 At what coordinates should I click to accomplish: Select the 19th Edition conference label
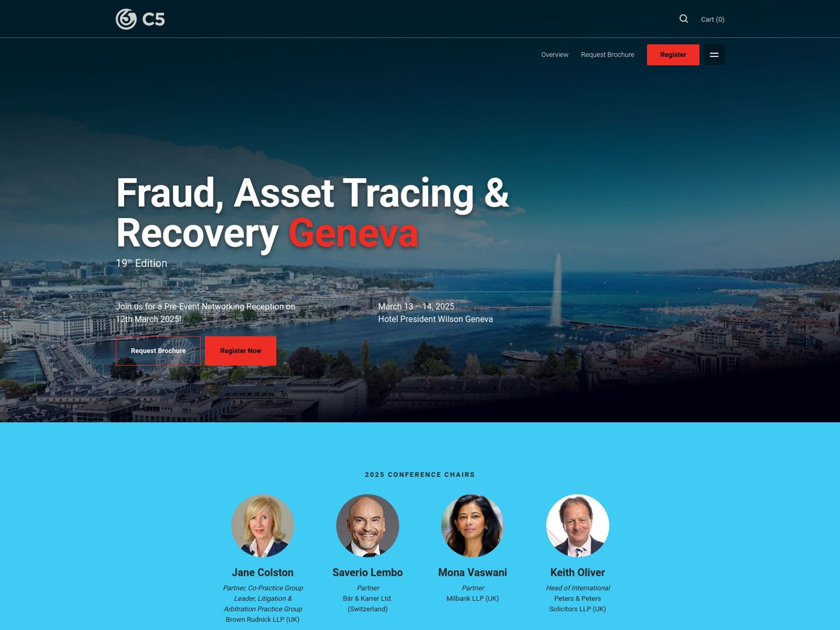point(142,263)
